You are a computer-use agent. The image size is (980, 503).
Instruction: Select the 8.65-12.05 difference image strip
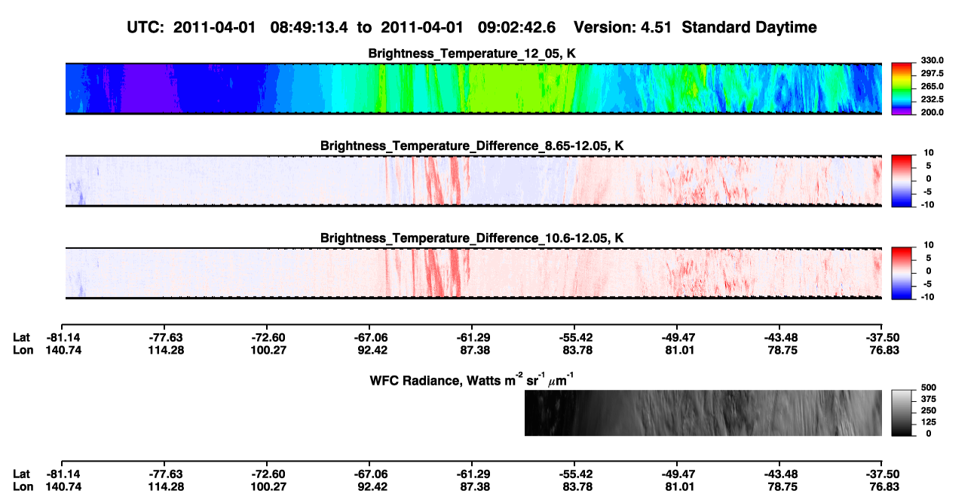pos(474,181)
